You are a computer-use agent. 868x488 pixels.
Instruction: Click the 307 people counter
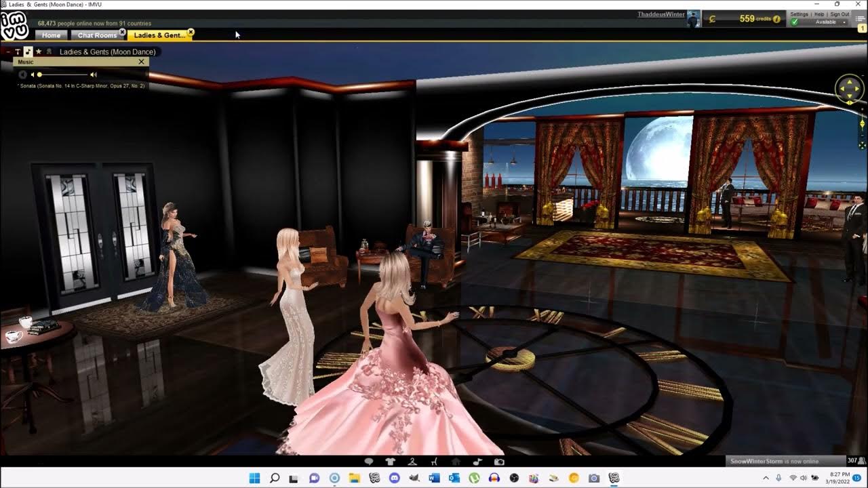click(x=856, y=461)
